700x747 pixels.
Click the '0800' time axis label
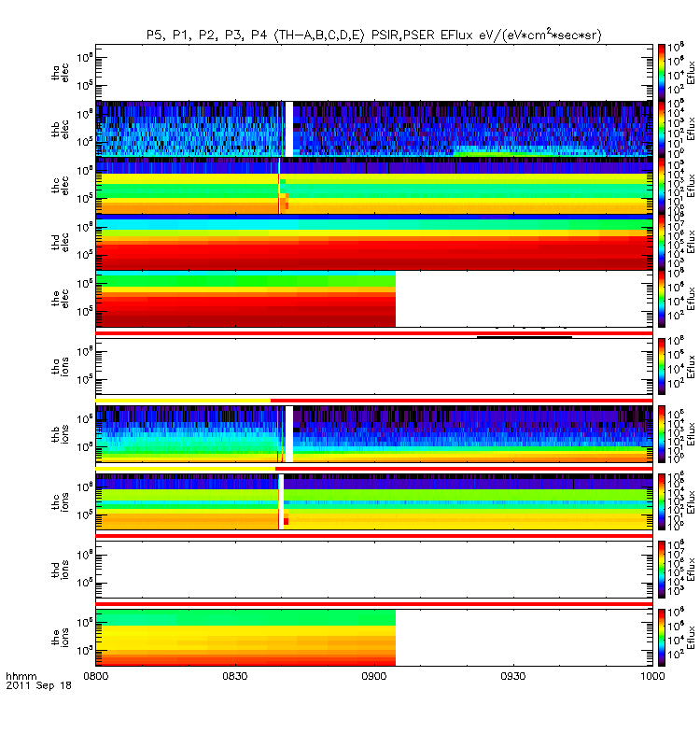(96, 676)
